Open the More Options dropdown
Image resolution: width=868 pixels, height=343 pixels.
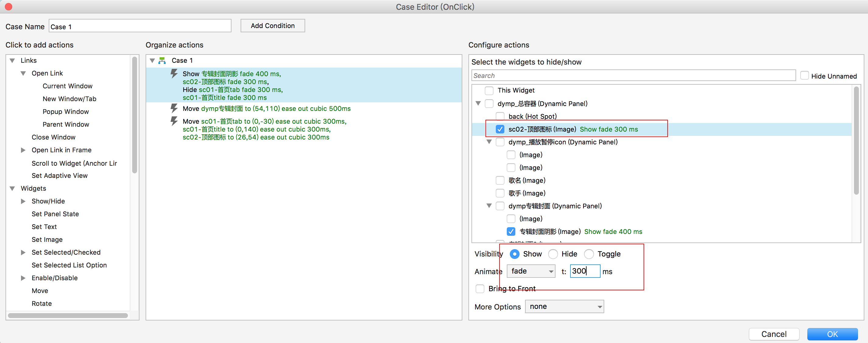pyautogui.click(x=564, y=307)
